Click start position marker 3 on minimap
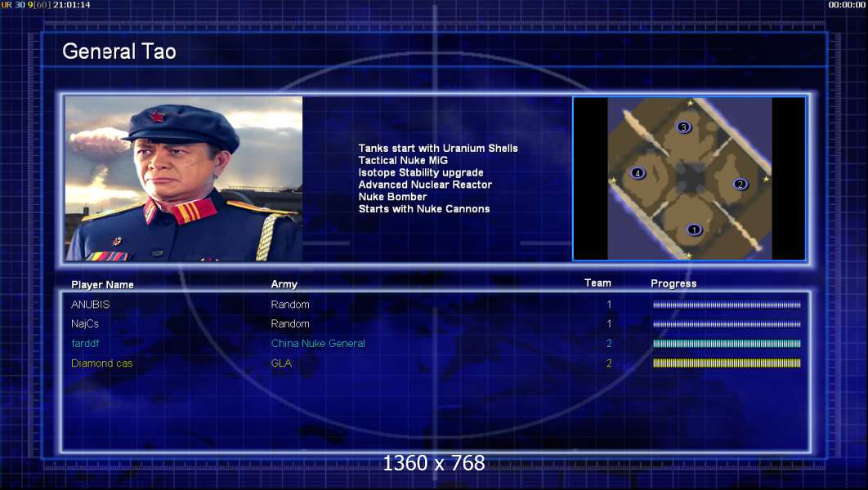The image size is (868, 490). (x=683, y=127)
